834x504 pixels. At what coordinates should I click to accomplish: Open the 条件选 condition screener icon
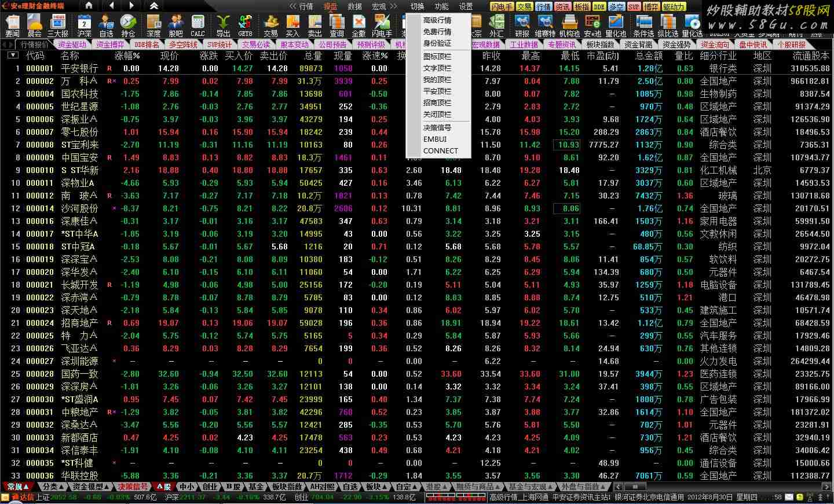pos(643,26)
